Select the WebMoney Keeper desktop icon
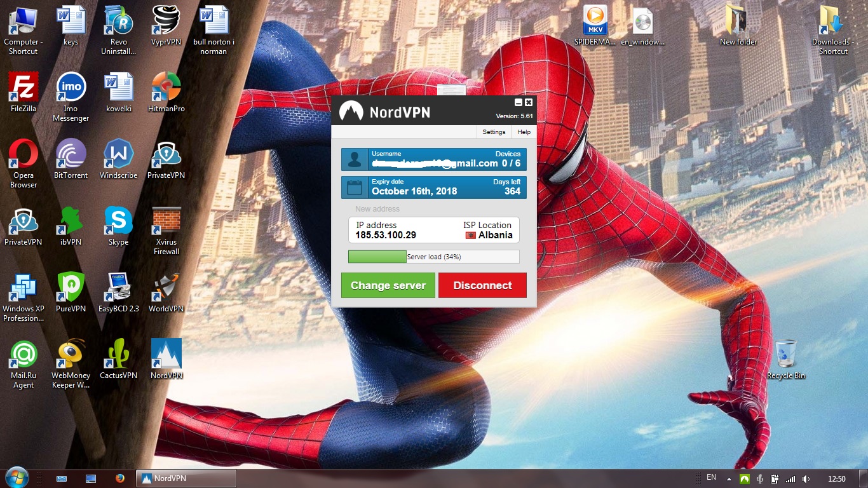Screen dimensions: 868x488 (71, 364)
